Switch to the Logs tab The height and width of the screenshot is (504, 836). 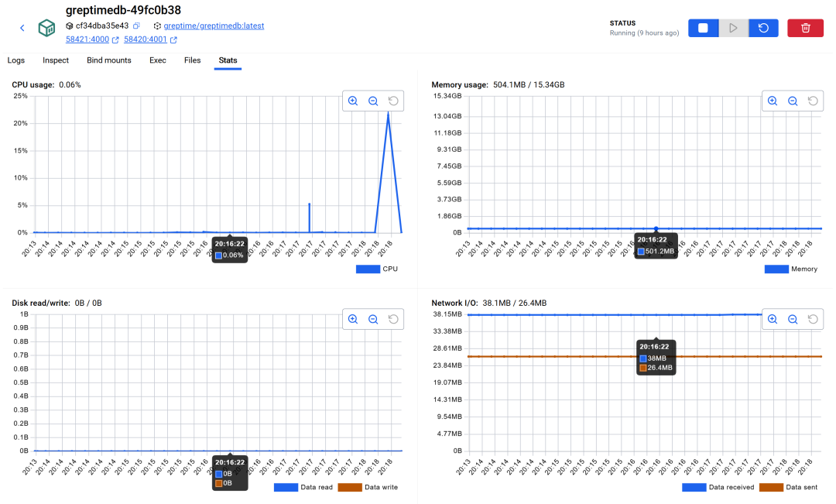16,60
